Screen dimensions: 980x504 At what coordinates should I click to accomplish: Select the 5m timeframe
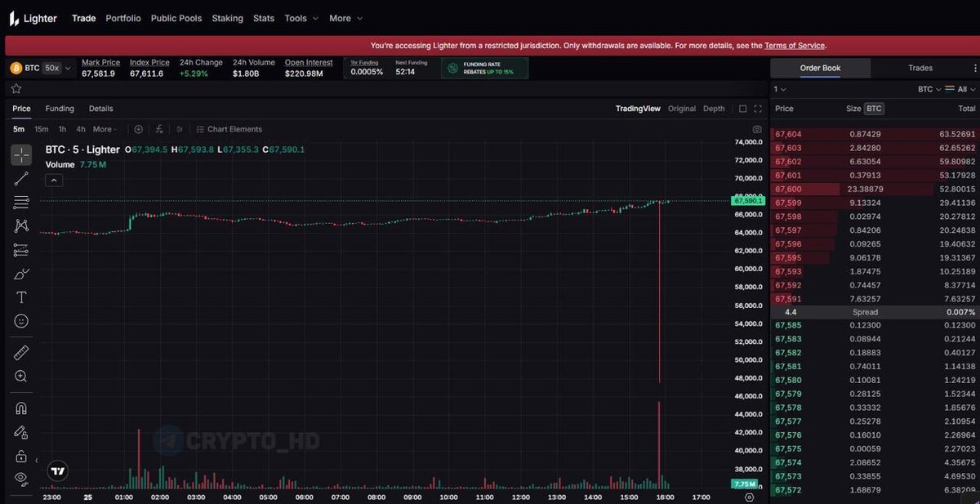[x=19, y=129]
